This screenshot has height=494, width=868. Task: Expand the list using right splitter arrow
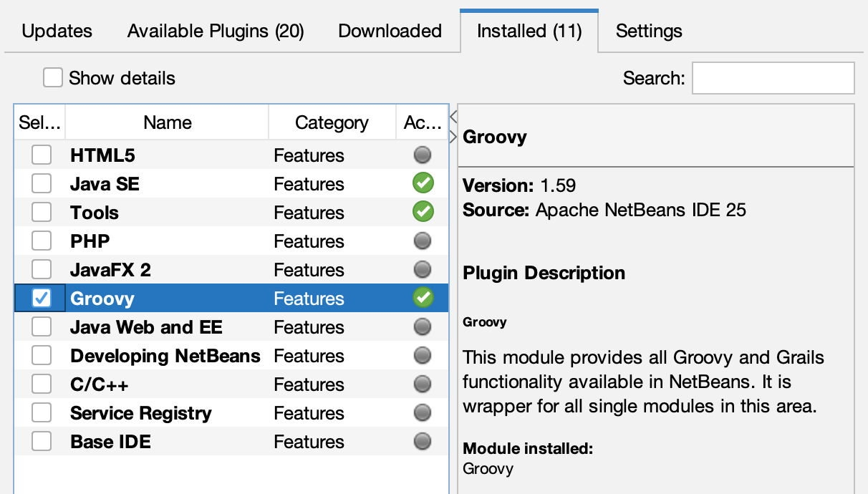pos(453,136)
